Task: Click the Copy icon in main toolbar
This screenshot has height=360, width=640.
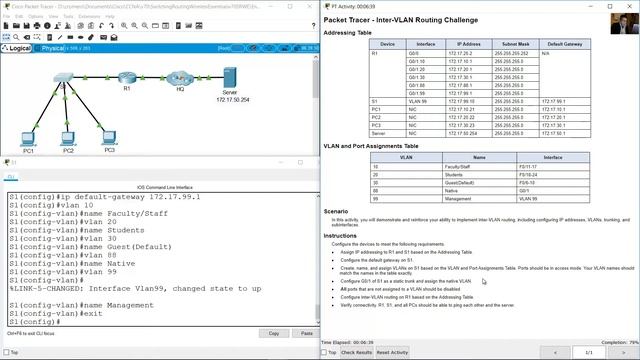Action: (x=81, y=26)
